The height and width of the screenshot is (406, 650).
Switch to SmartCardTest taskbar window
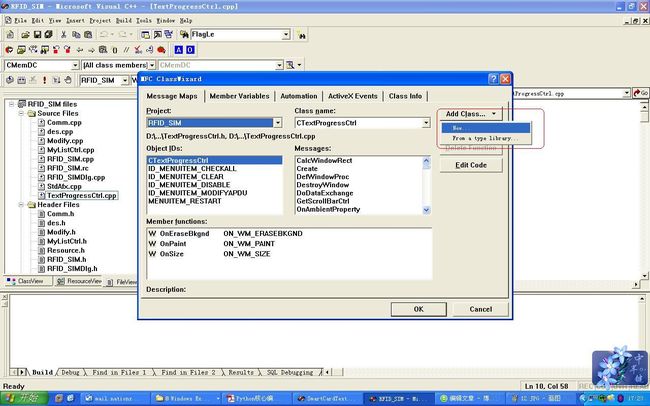[327, 399]
